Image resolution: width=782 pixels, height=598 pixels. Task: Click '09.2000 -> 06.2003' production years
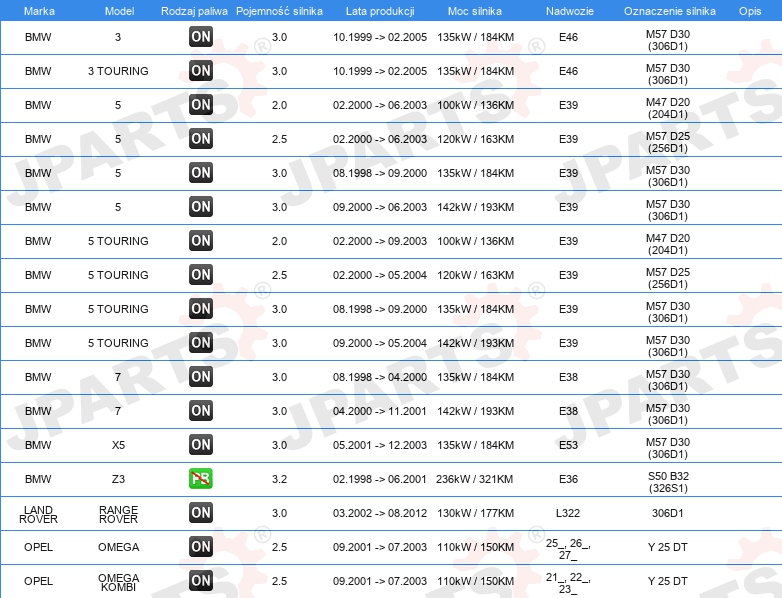tap(380, 207)
